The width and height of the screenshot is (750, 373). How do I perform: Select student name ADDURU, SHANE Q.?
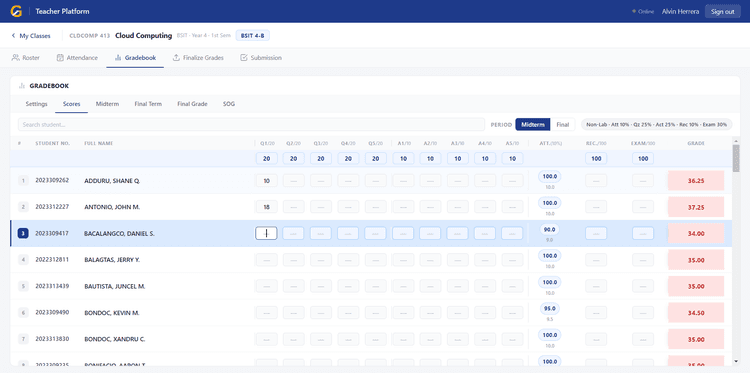(x=112, y=181)
